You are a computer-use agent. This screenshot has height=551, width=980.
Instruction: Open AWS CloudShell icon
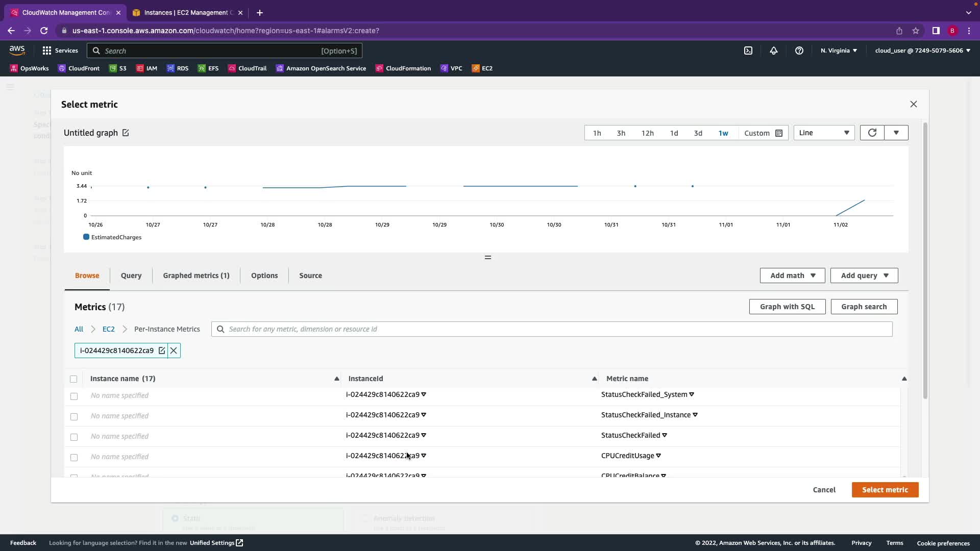[748, 51]
